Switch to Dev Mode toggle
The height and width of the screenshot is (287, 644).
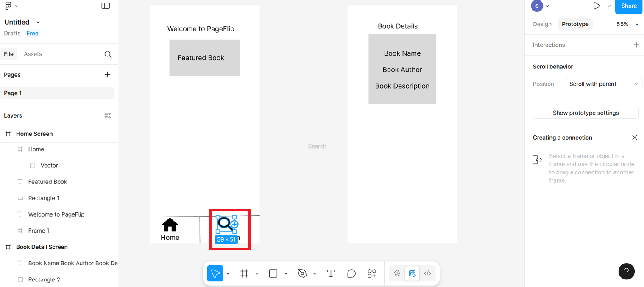pyautogui.click(x=427, y=274)
